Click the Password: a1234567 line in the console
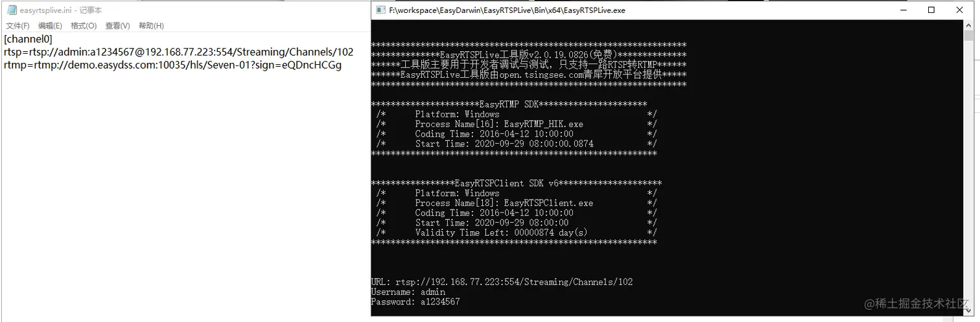 (415, 302)
